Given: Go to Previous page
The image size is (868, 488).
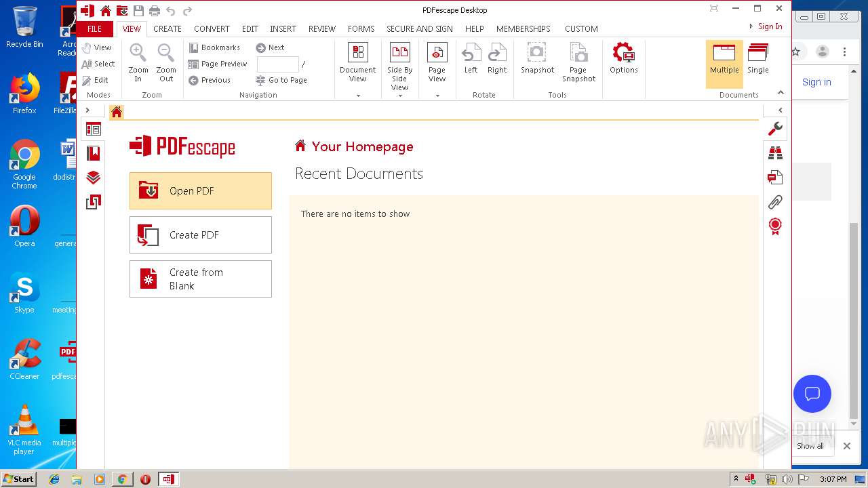Looking at the screenshot, I should click(x=210, y=80).
